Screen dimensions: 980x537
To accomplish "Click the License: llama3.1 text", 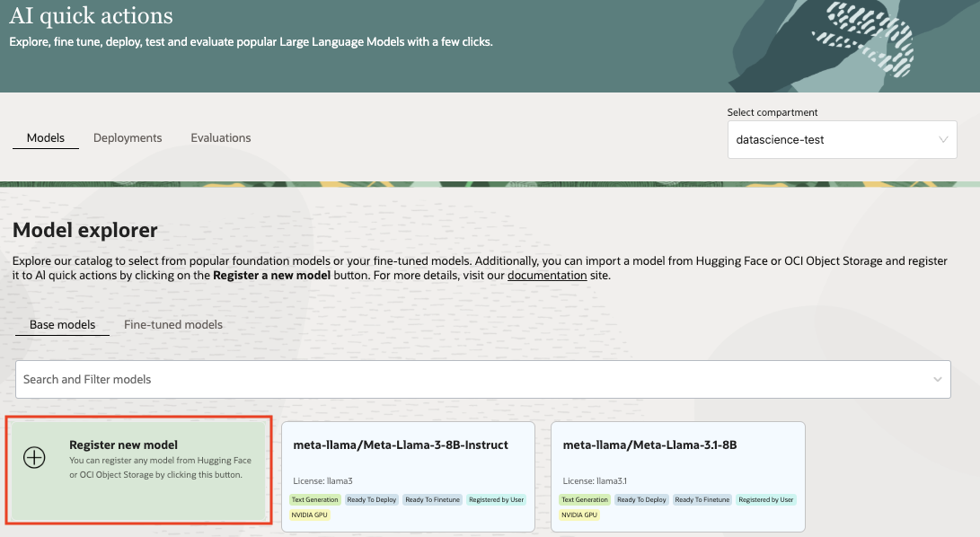I will click(595, 480).
